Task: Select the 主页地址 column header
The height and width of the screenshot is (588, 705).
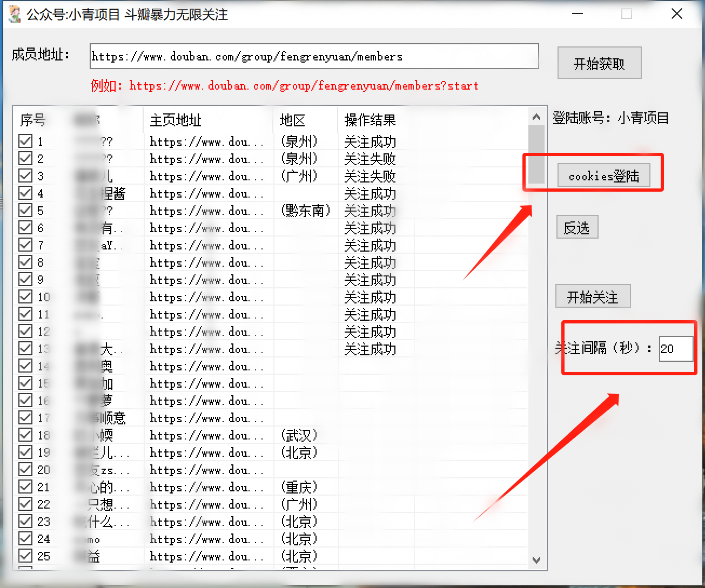Action: (x=175, y=120)
